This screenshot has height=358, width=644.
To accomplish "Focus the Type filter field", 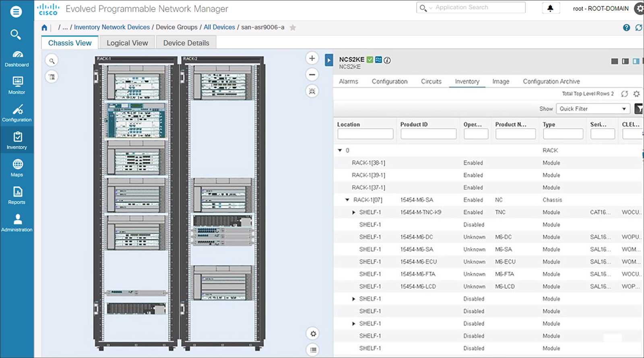I will coord(563,134).
